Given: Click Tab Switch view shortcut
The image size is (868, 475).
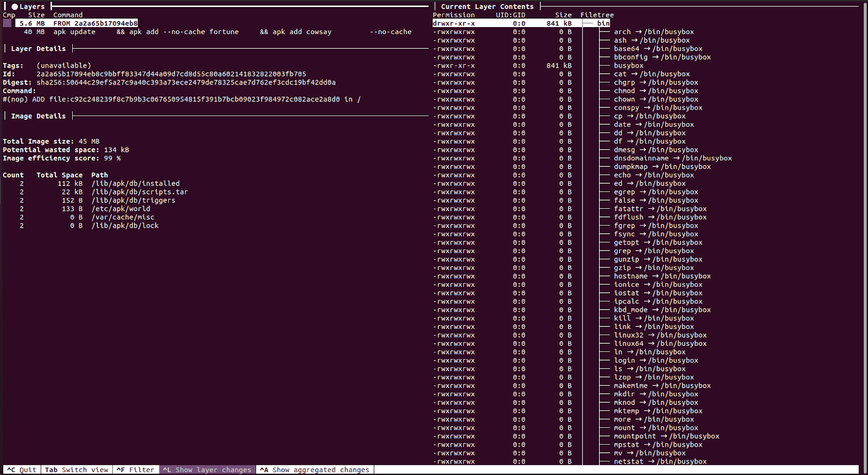Looking at the screenshot, I should (x=76, y=470).
